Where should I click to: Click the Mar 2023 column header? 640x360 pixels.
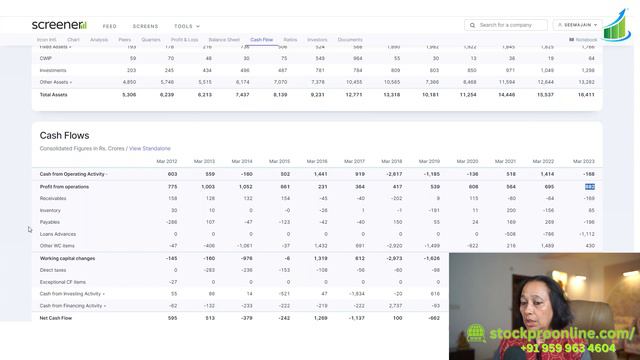(584, 162)
